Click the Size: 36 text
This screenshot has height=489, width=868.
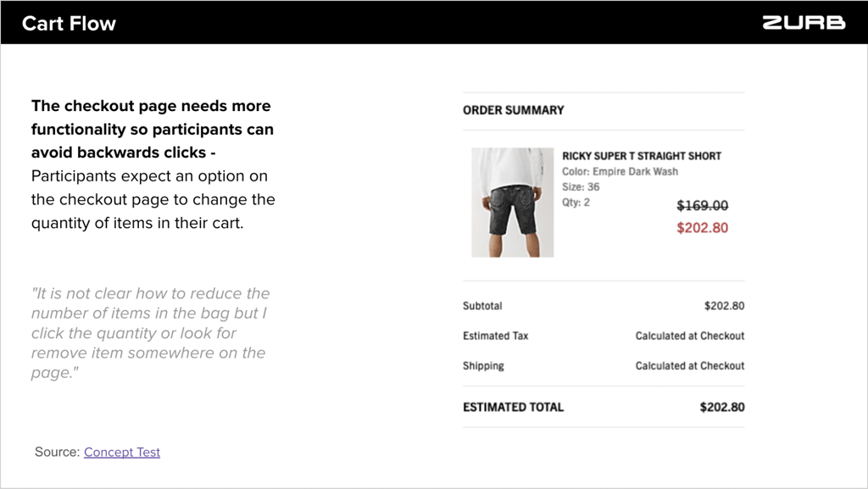click(x=581, y=187)
